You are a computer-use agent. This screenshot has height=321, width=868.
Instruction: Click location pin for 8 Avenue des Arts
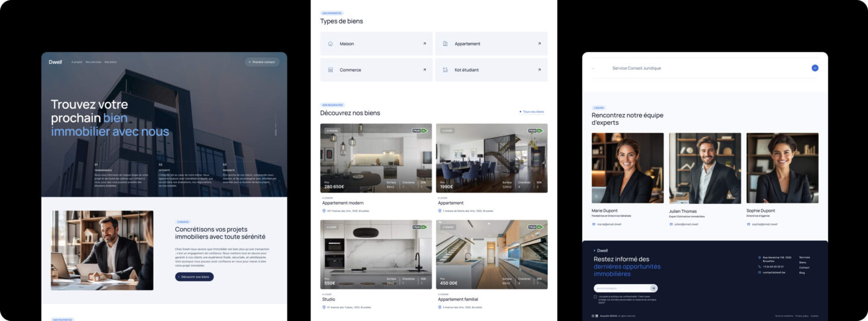(439, 307)
